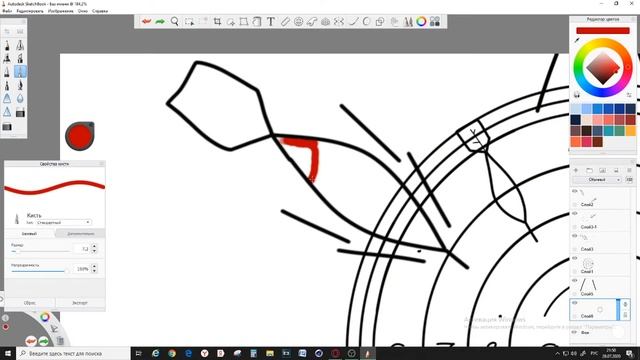Select the highlighted brush in brush palette
The height and width of the screenshot is (360, 640).
click(x=20, y=72)
